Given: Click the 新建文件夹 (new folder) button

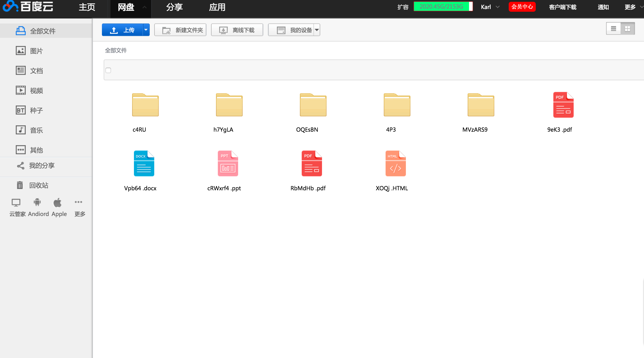Looking at the screenshot, I should (x=180, y=30).
